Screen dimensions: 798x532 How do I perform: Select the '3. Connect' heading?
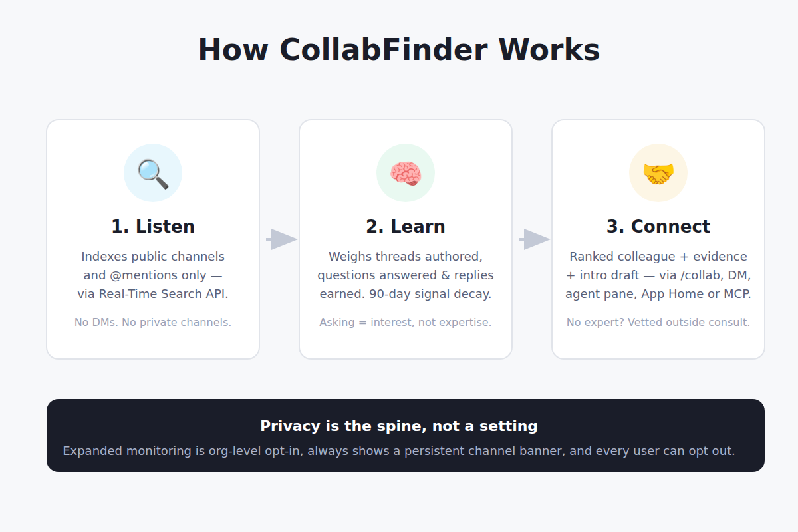(658, 227)
